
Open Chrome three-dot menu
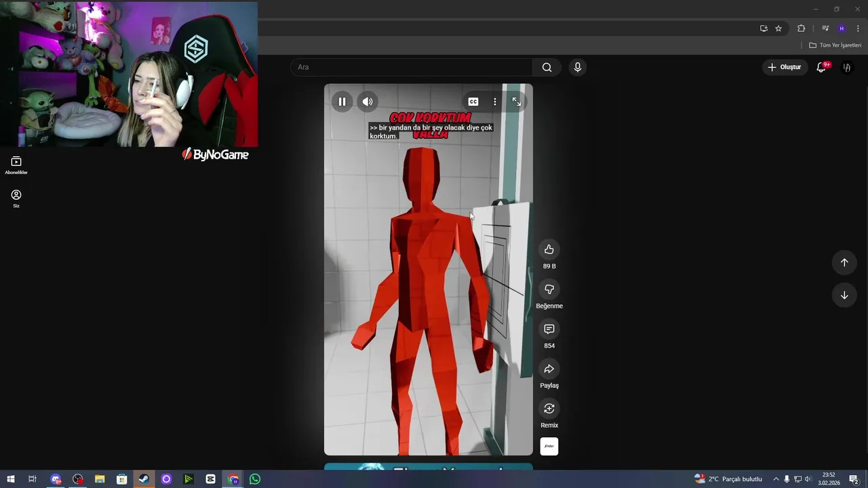coord(858,28)
